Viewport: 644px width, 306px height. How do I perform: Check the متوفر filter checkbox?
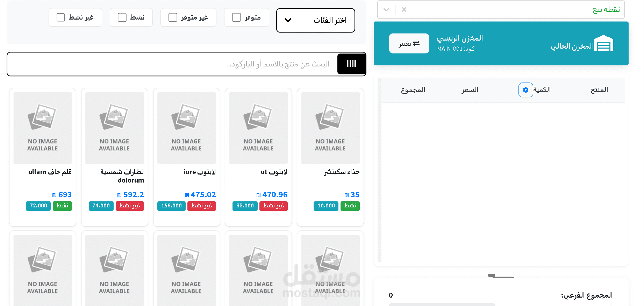[237, 17]
